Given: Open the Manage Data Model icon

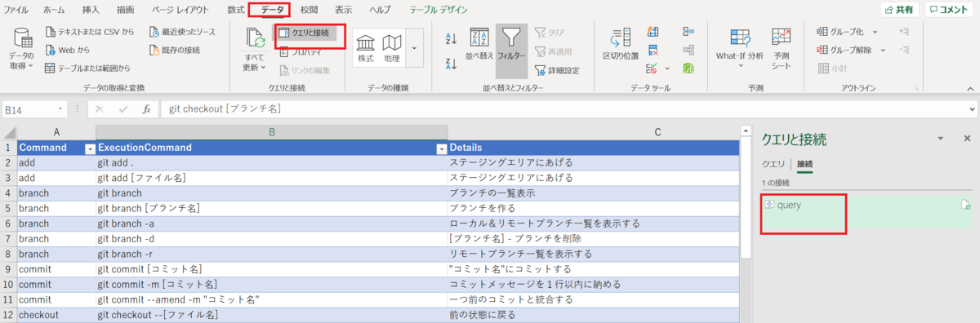Looking at the screenshot, I should 688,69.
